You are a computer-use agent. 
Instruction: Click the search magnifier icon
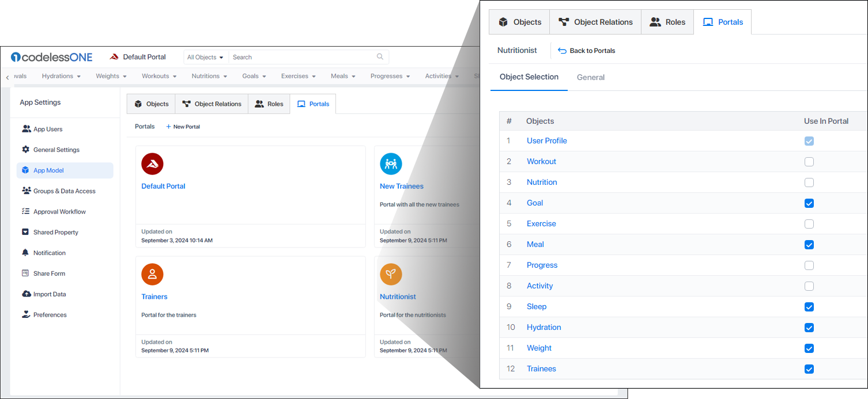coord(380,57)
